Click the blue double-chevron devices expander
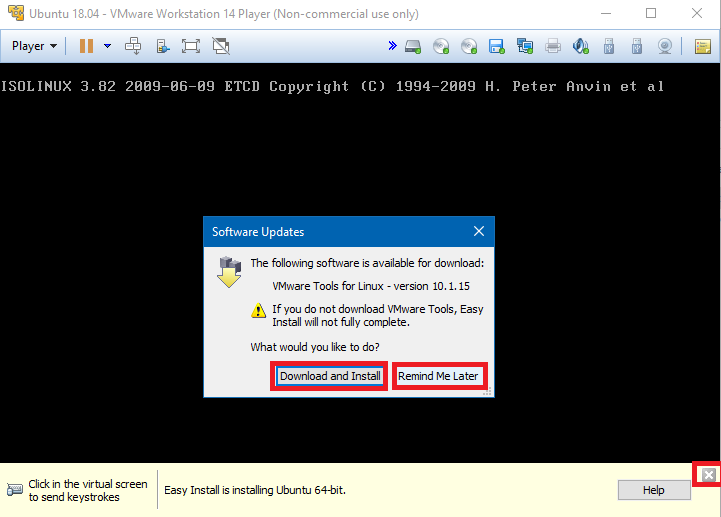The image size is (721, 517). [392, 46]
